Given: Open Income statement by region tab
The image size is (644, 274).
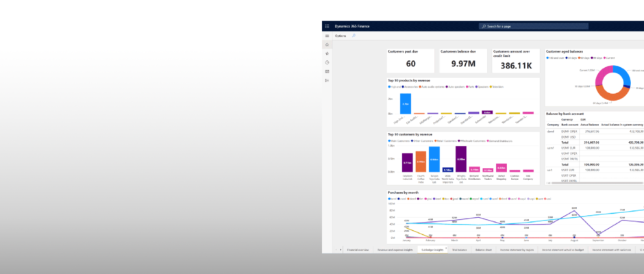Looking at the screenshot, I should [517, 250].
